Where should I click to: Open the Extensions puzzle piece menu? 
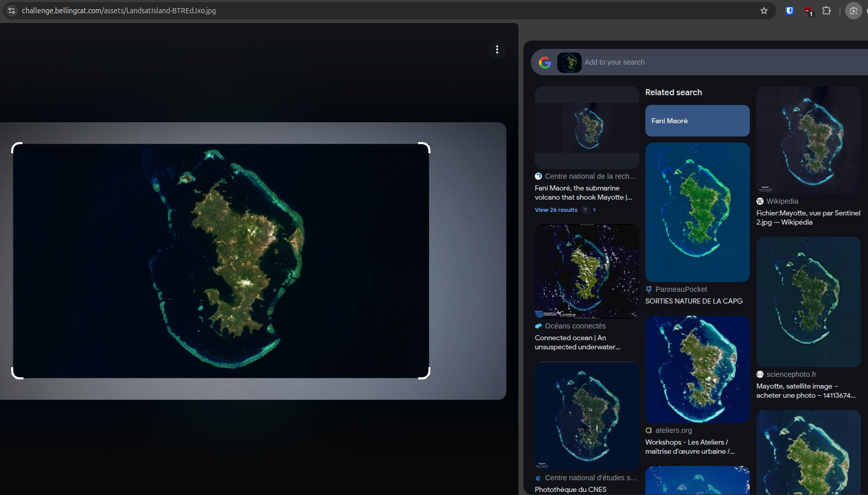(826, 11)
